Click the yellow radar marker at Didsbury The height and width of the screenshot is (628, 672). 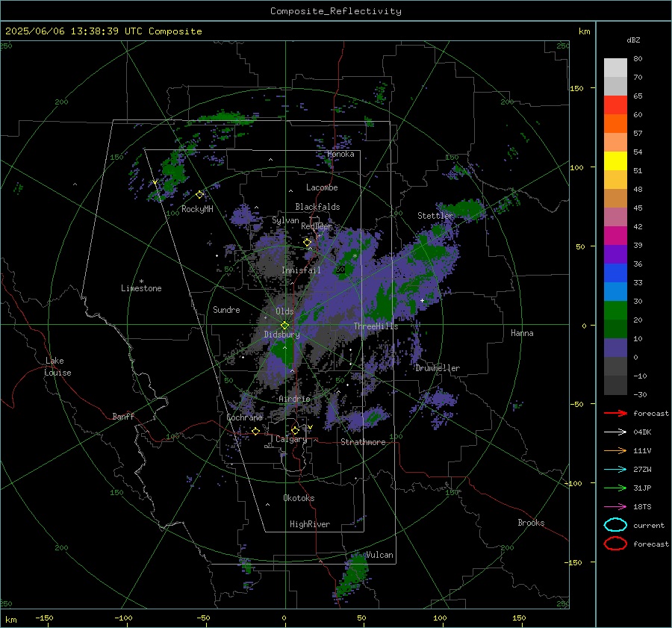pos(284,326)
